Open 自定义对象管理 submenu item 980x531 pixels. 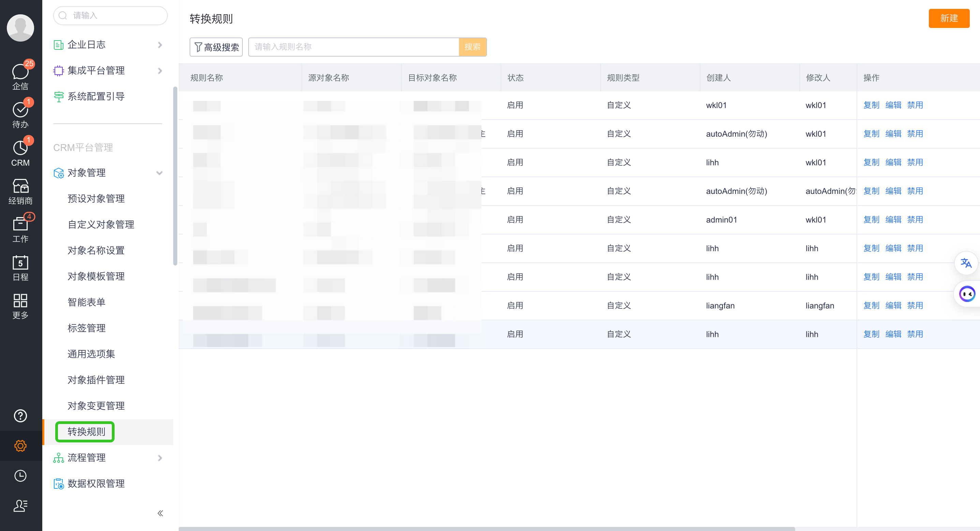101,224
